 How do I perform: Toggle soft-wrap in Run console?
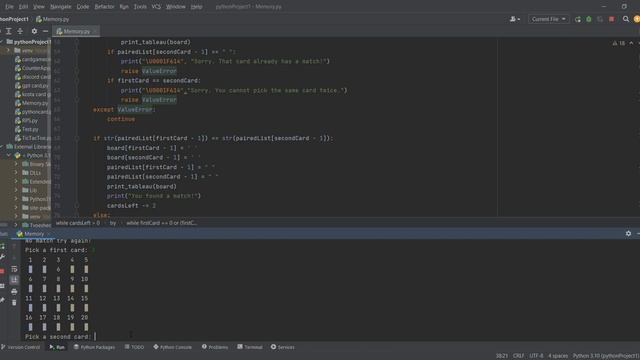[x=14, y=269]
